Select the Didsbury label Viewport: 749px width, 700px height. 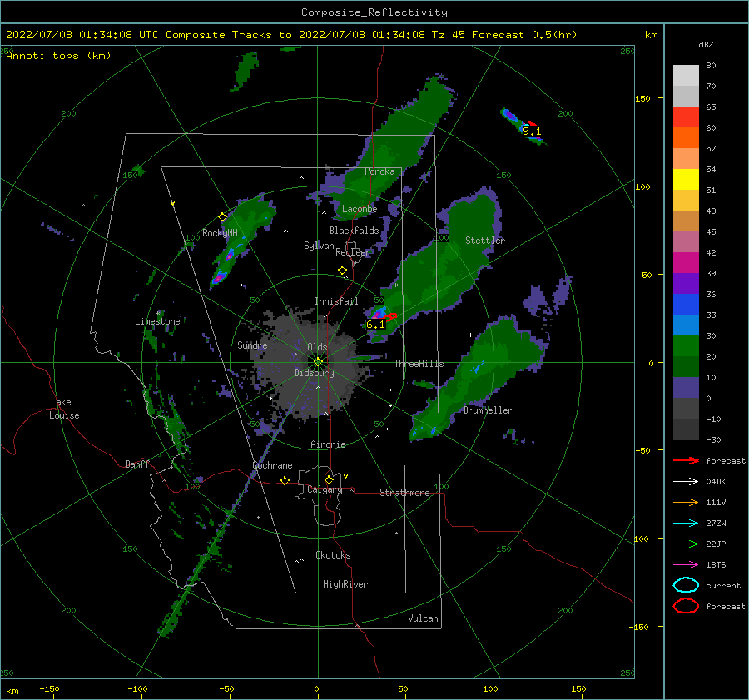click(315, 373)
